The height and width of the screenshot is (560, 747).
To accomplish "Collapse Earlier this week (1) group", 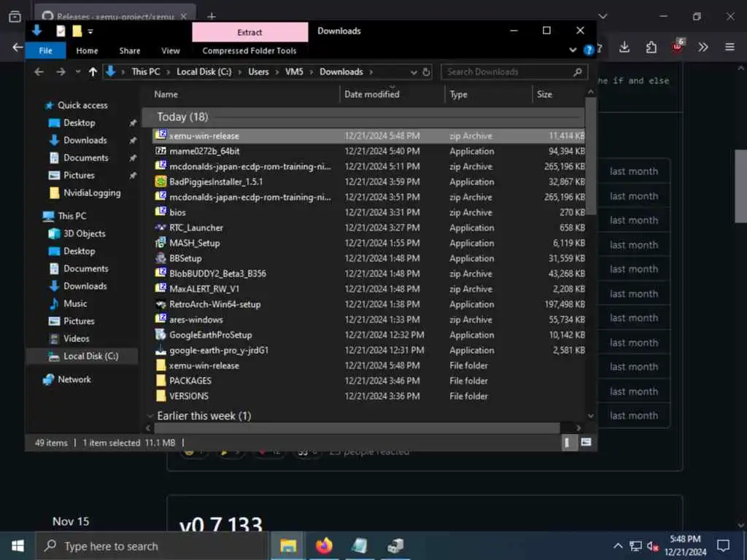I will pos(149,416).
